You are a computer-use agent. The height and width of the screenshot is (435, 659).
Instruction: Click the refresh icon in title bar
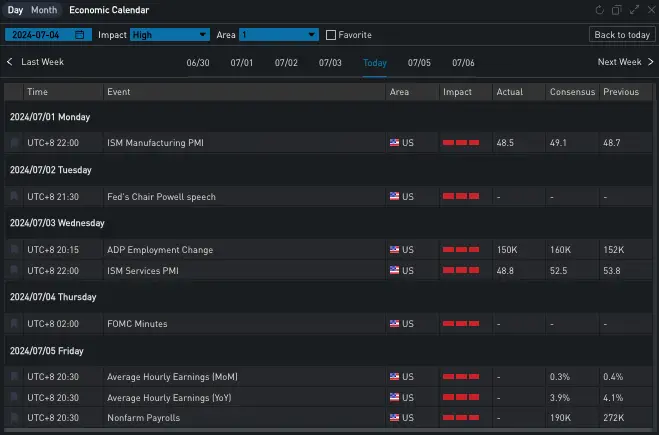[x=599, y=10]
